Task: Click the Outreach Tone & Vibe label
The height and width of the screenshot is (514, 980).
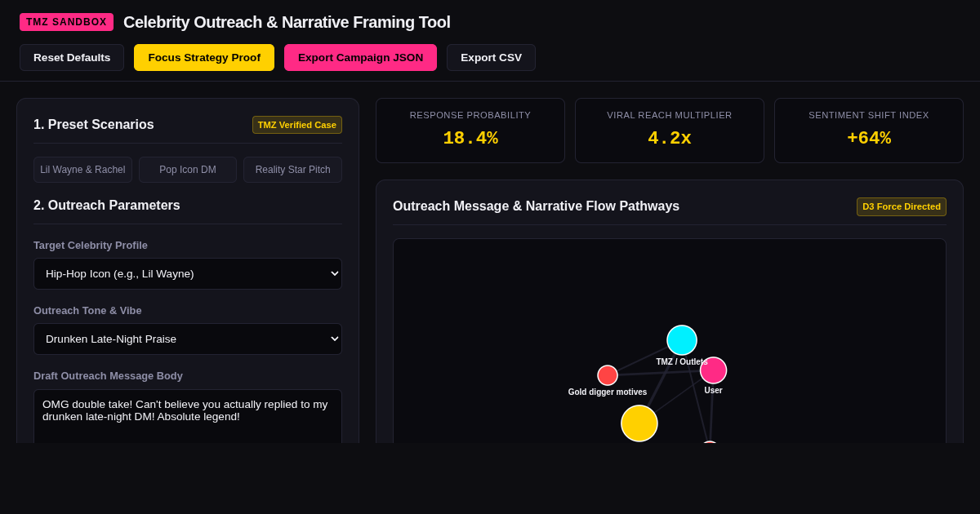Action: coord(87,310)
